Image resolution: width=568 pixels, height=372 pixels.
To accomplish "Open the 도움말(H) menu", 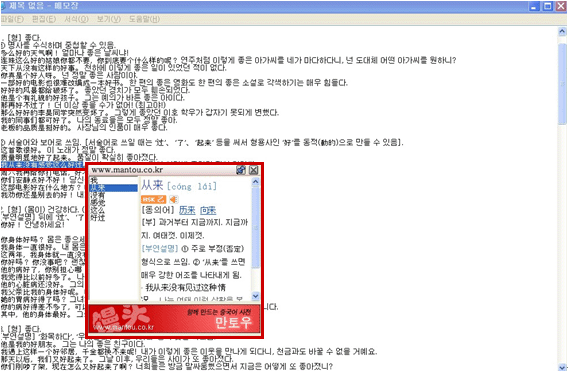I will click(144, 19).
